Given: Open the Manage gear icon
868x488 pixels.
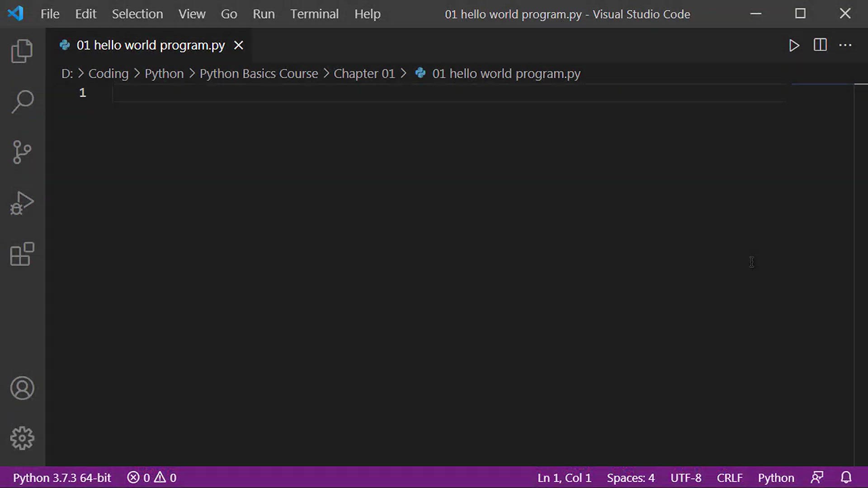Looking at the screenshot, I should [x=22, y=438].
